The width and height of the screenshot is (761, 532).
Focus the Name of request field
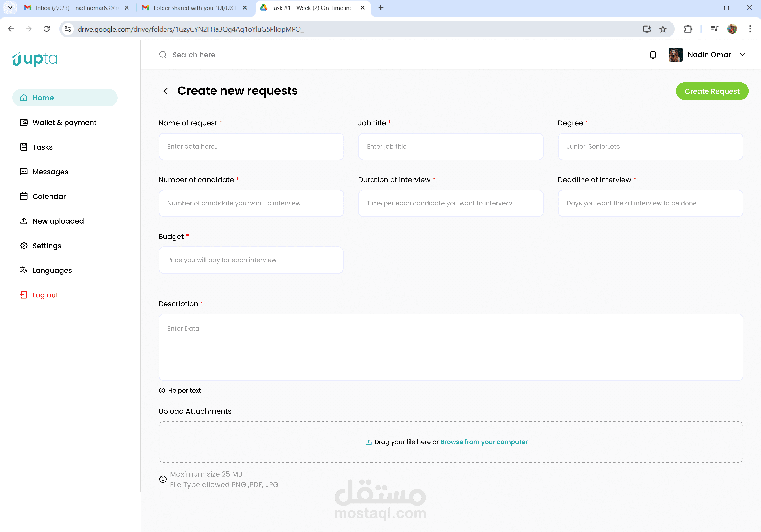251,146
